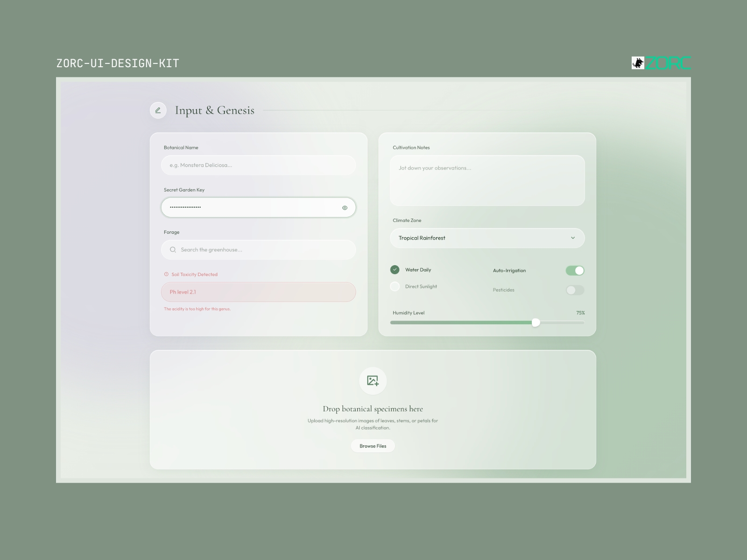Click the Cultivation Notes text area

click(487, 181)
